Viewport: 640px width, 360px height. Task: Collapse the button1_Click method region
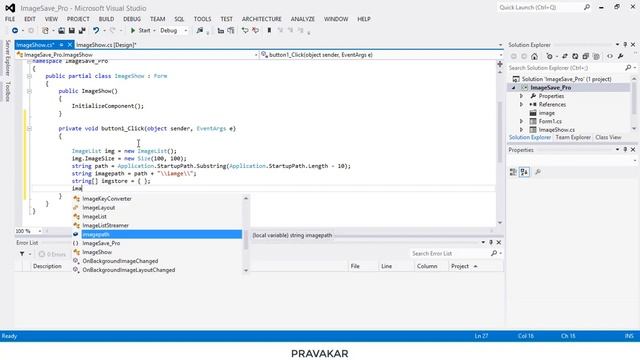click(x=29, y=129)
